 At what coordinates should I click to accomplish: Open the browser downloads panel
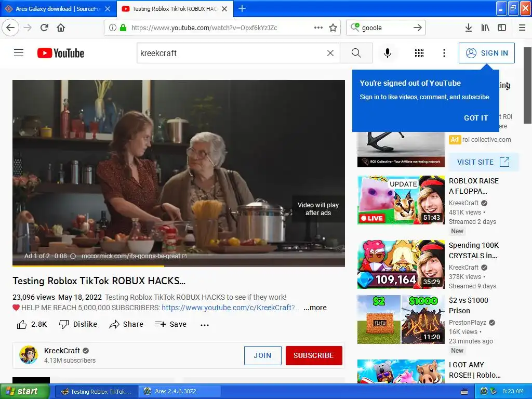(469, 28)
